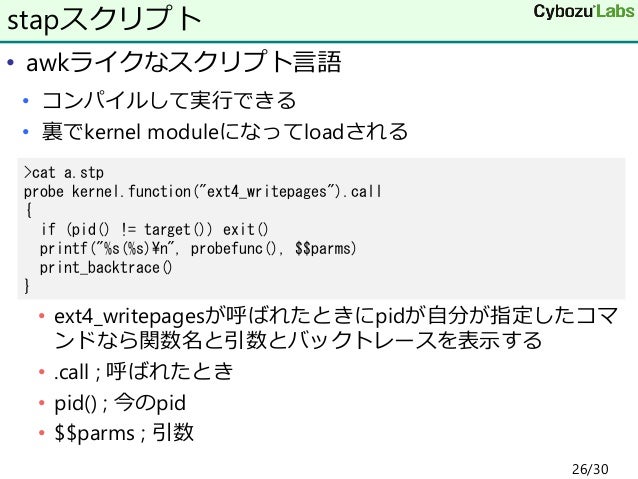638x479 pixels.
Task: Click the page number '26/30'
Action: coord(590,469)
